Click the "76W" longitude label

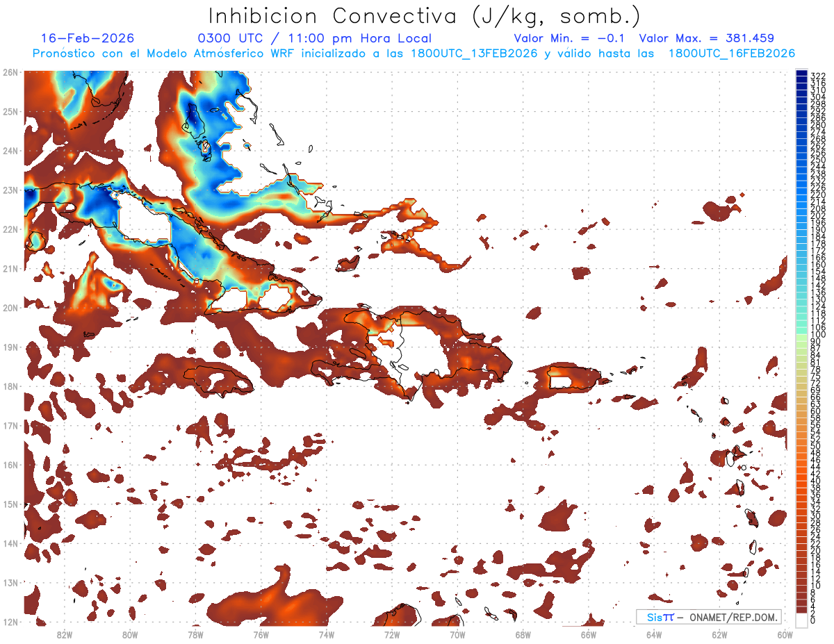(261, 634)
